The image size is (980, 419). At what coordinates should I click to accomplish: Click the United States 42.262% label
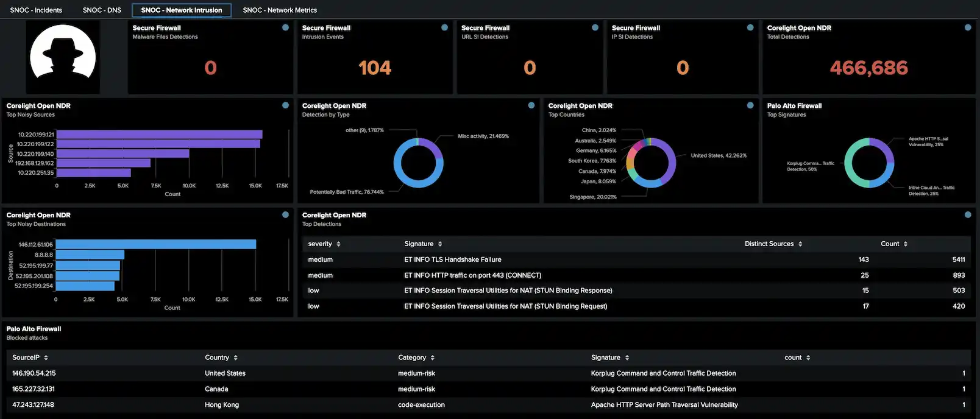coord(719,155)
